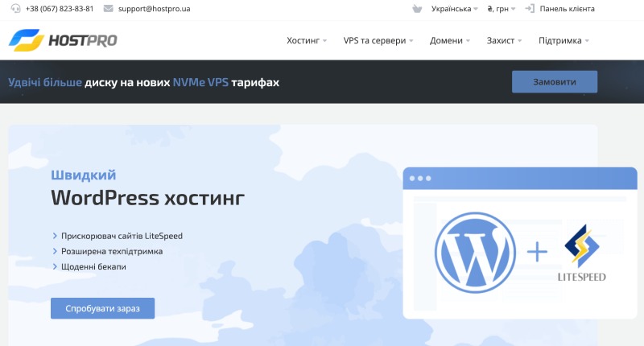Click the WordPress logo in illustration
The width and height of the screenshot is (644, 346).
(x=475, y=252)
